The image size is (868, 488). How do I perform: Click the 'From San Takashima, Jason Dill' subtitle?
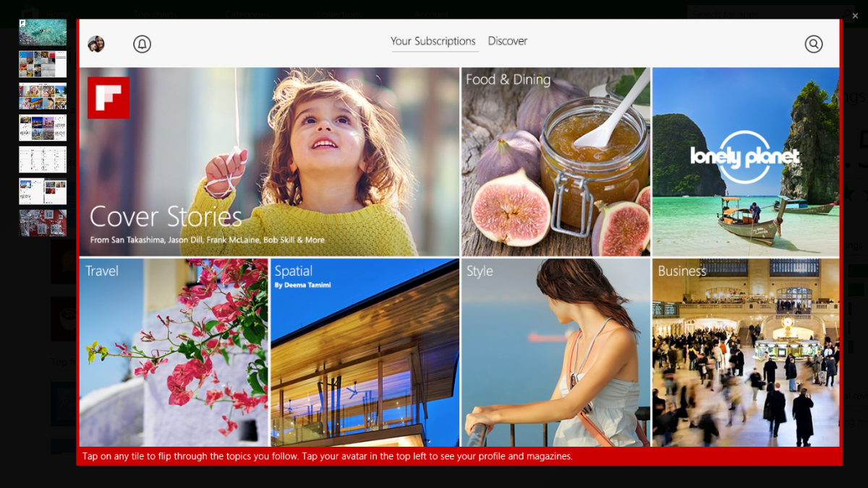pyautogui.click(x=208, y=240)
